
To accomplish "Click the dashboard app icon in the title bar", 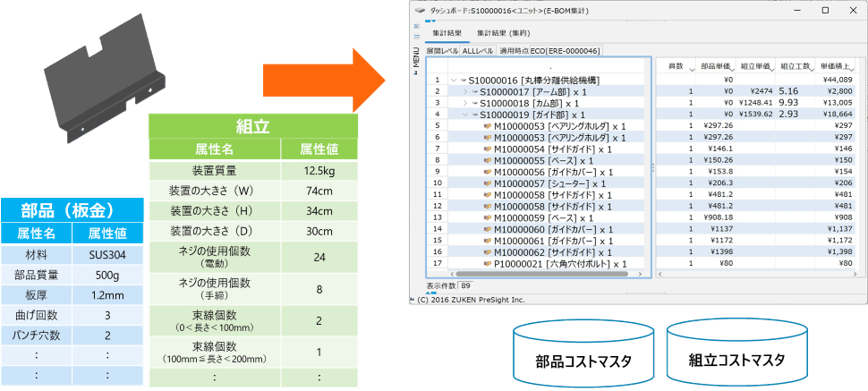I will [x=420, y=10].
